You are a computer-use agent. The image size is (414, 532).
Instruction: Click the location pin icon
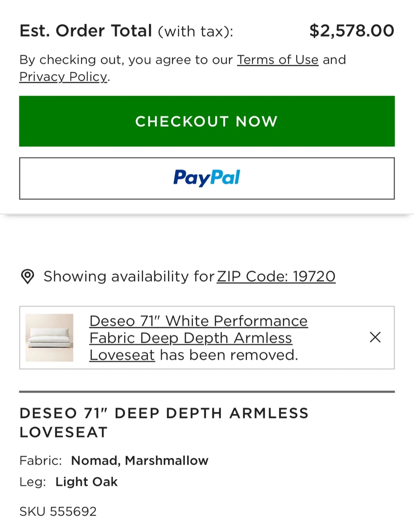(x=27, y=276)
